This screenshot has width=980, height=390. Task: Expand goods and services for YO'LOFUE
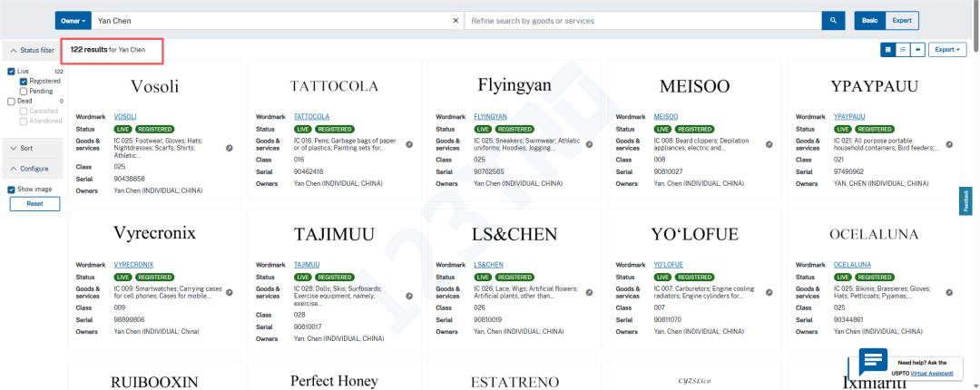(x=769, y=292)
